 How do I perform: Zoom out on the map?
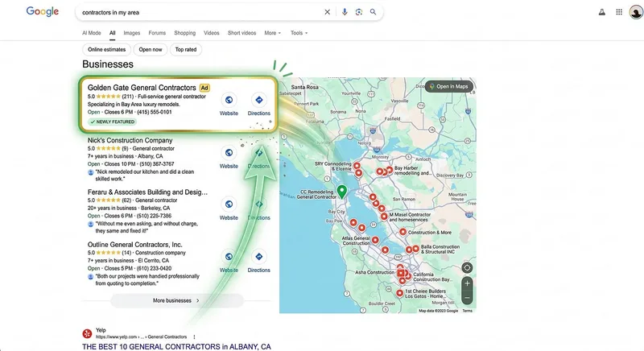coord(467,298)
